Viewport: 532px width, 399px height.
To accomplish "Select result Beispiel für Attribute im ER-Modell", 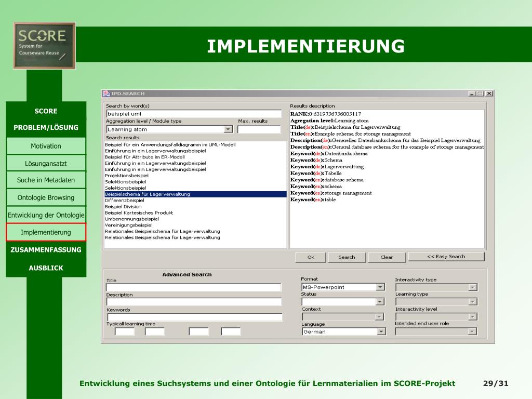I will pos(145,157).
